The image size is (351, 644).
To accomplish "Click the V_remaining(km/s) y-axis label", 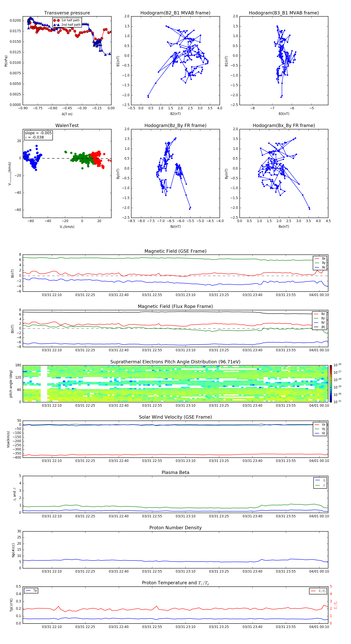I will coord(10,173).
